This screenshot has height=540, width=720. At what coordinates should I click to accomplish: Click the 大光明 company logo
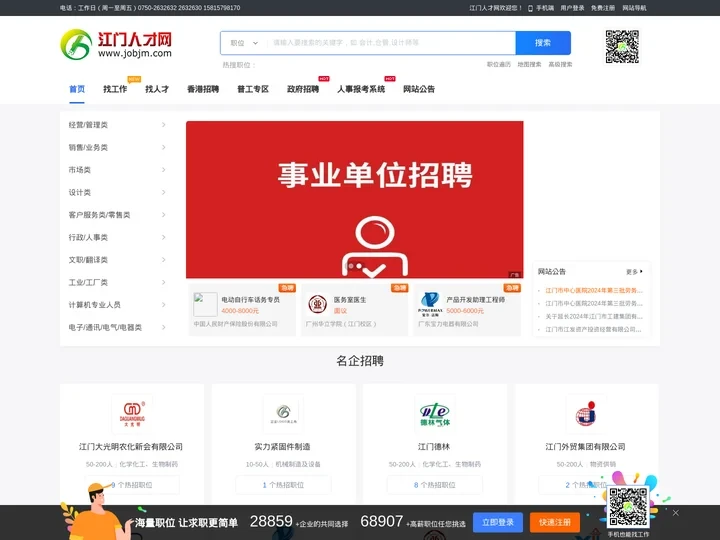132,414
